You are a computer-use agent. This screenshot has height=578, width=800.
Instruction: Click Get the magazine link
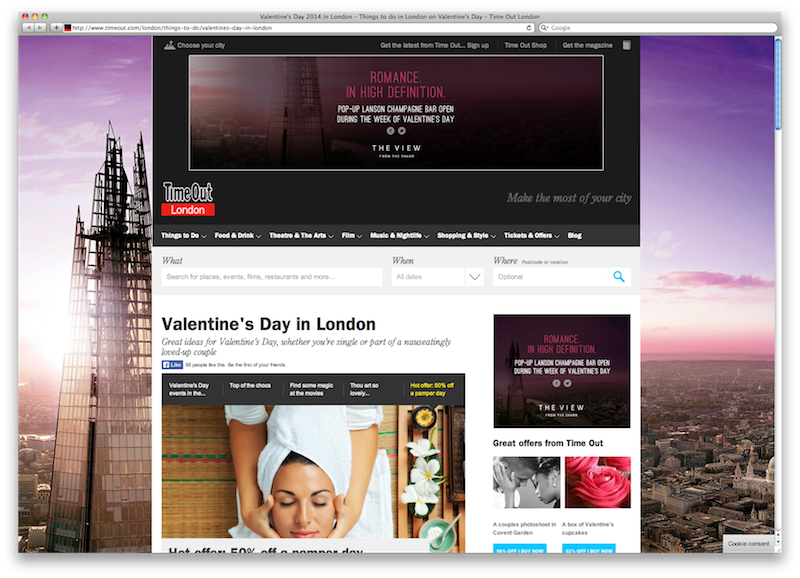pos(587,45)
